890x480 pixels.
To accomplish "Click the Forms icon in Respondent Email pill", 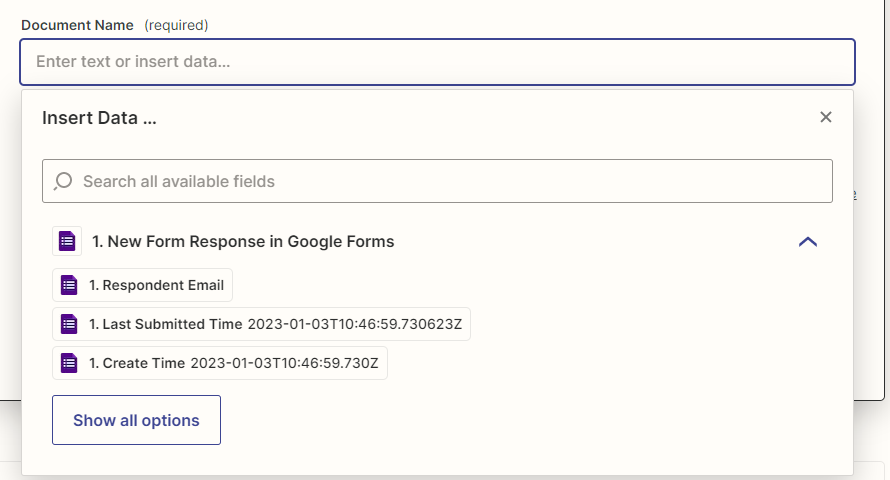I will point(69,285).
